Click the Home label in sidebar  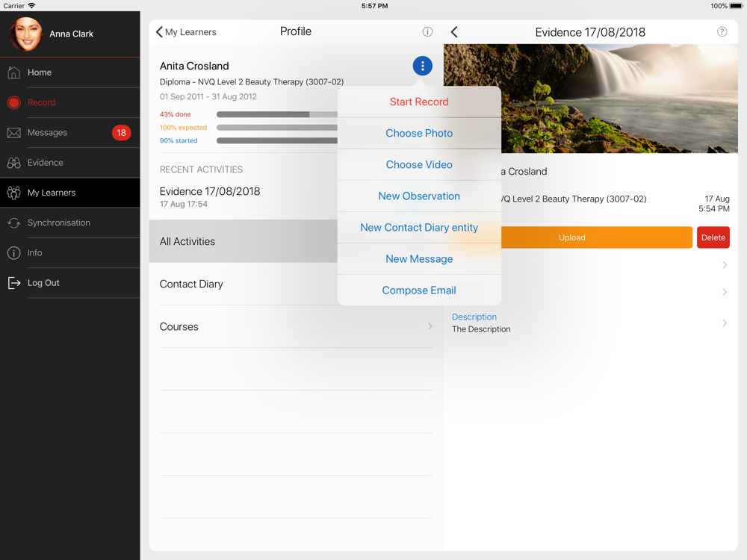click(x=40, y=72)
